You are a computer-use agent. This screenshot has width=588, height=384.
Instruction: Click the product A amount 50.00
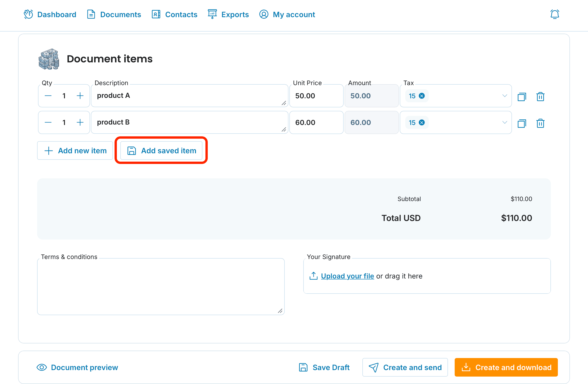tap(372, 96)
